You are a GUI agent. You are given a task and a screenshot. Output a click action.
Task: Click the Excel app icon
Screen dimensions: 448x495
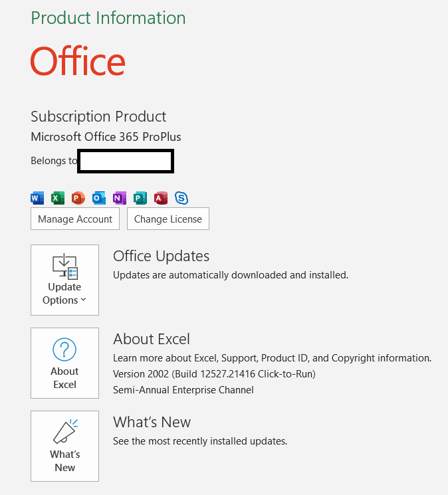[x=58, y=198]
